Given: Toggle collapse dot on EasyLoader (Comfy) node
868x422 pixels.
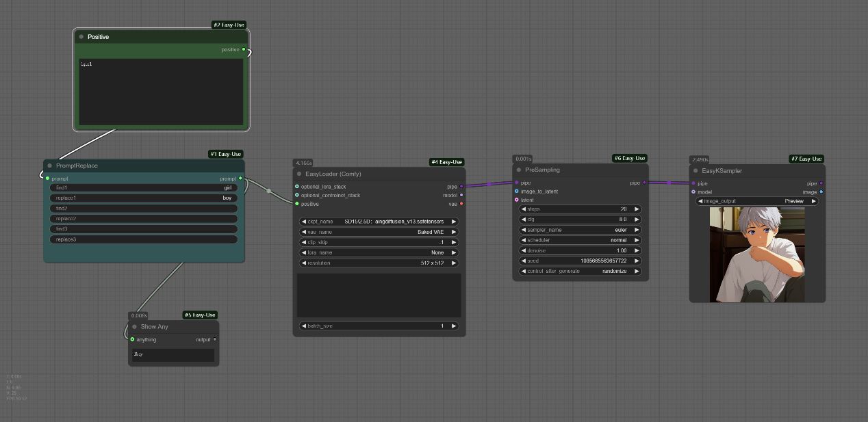Looking at the screenshot, I should tap(299, 174).
